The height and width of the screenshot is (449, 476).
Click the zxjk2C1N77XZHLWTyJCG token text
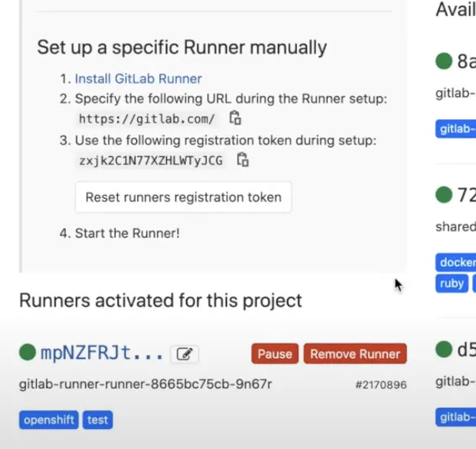(x=151, y=161)
